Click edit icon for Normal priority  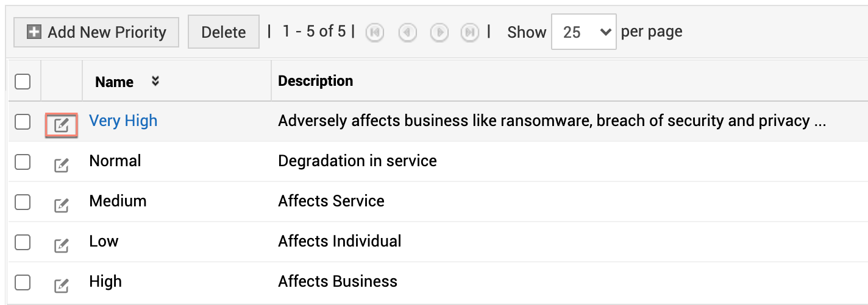(x=62, y=165)
